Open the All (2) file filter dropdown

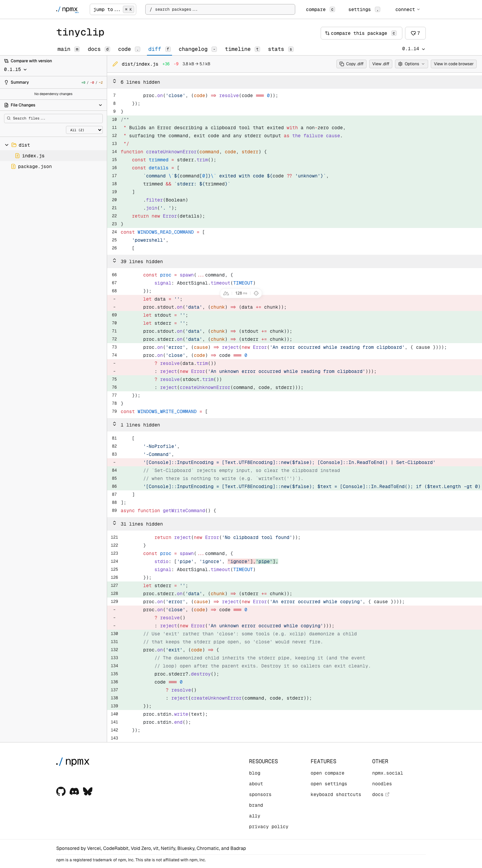coord(84,130)
